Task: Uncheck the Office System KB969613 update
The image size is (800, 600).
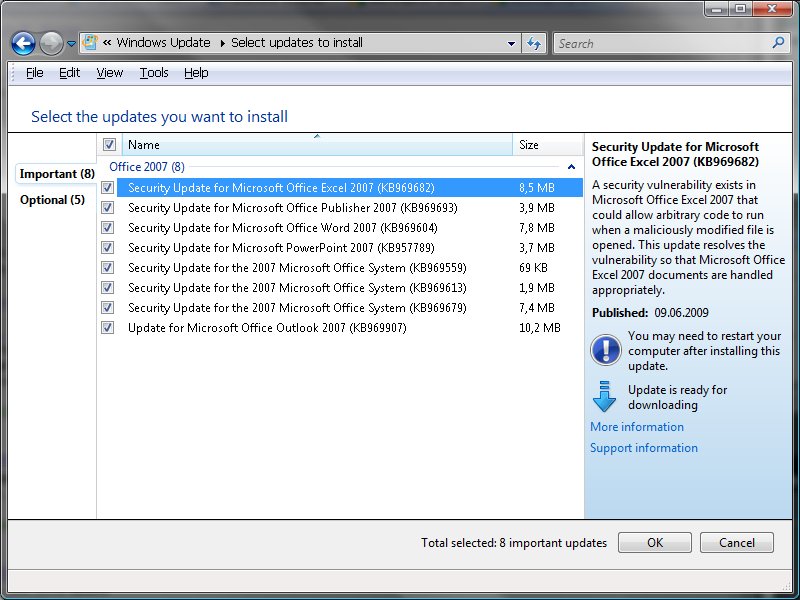Action: pyautogui.click(x=107, y=287)
